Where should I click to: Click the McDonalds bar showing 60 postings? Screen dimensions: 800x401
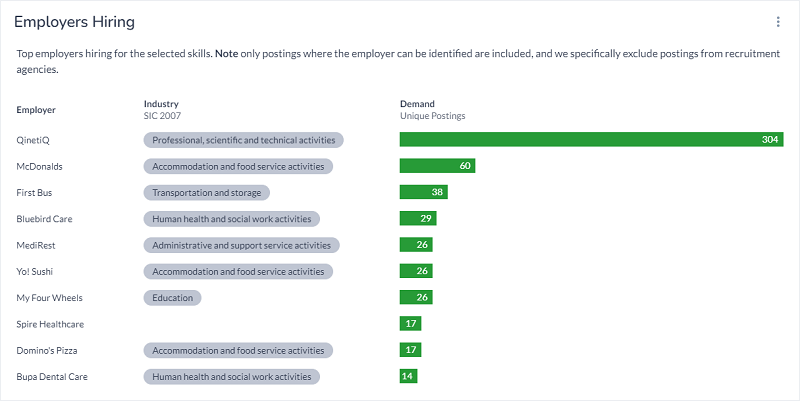[x=437, y=166]
